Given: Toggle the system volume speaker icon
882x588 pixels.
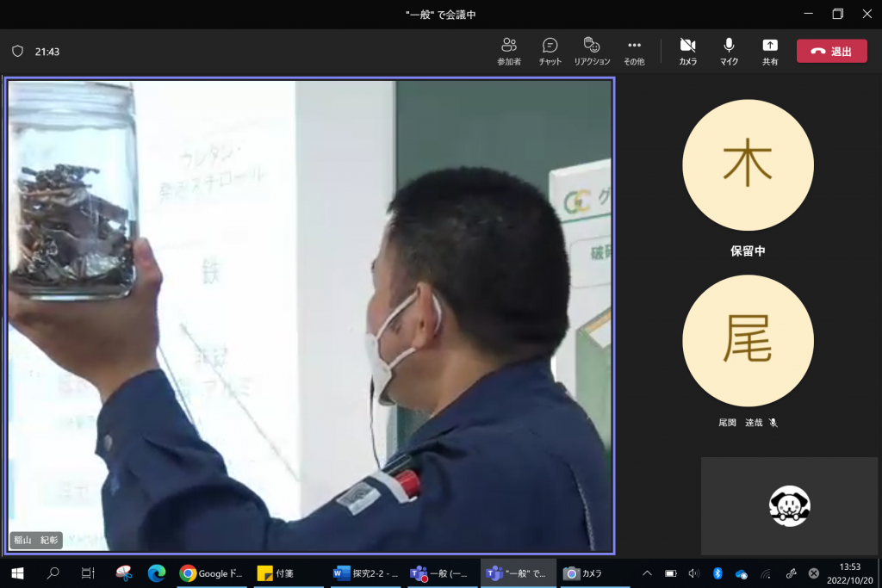Looking at the screenshot, I should (694, 573).
